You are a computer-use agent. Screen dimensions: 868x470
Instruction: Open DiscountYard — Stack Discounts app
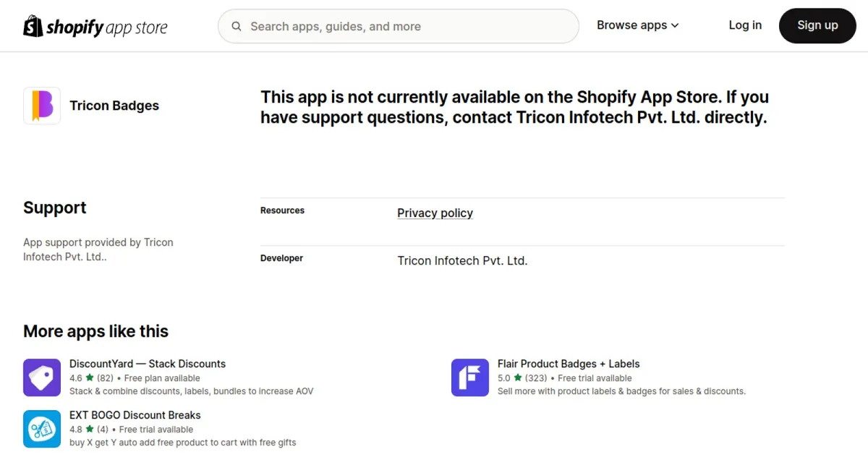tap(148, 364)
